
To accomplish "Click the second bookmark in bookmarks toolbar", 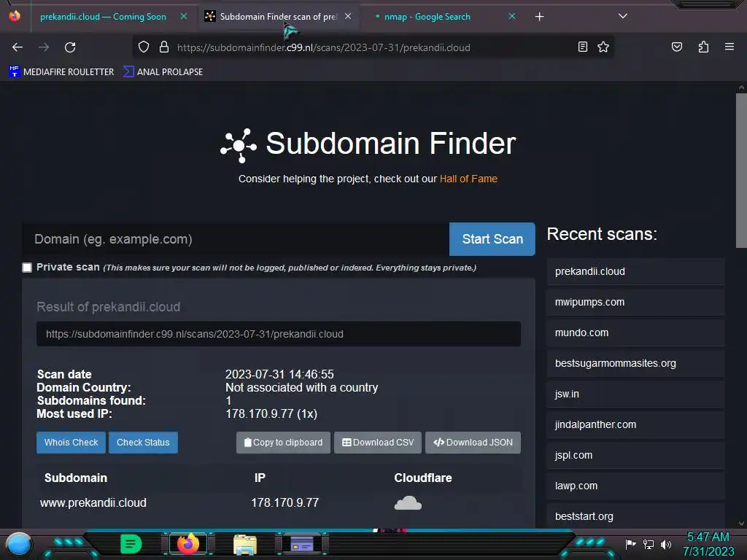I will [x=163, y=72].
